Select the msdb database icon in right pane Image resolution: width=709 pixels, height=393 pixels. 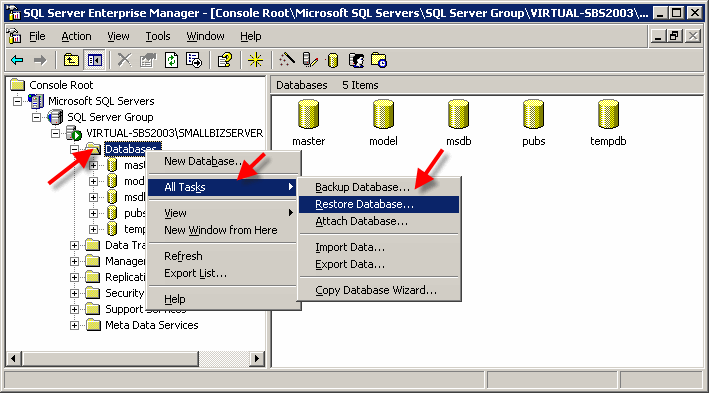point(458,115)
